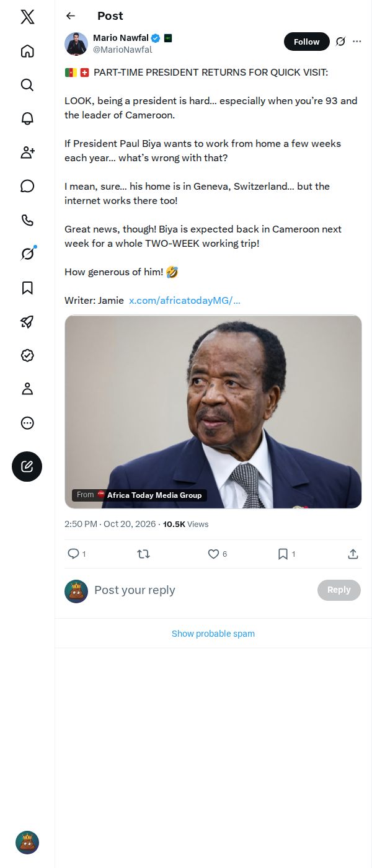Go to Home in the sidebar
This screenshot has height=868, width=372.
(27, 51)
